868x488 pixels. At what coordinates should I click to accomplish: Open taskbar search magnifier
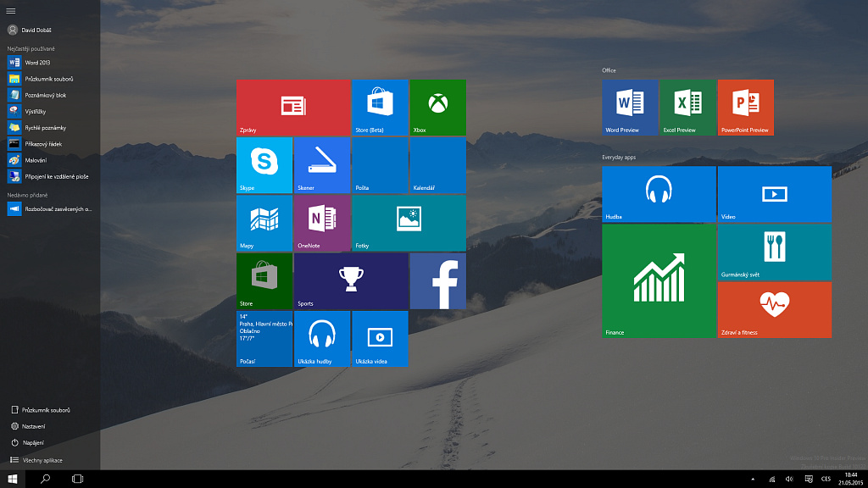coord(46,480)
